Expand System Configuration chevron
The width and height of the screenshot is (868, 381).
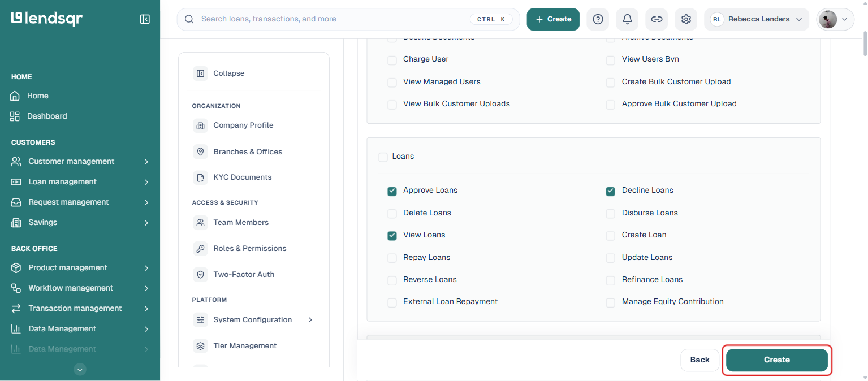(310, 320)
